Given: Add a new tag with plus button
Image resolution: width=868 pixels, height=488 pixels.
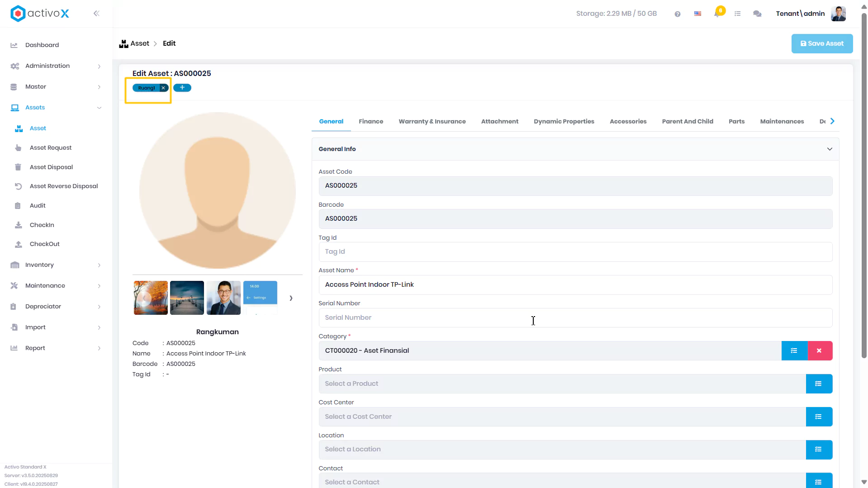Looking at the screenshot, I should 182,87.
